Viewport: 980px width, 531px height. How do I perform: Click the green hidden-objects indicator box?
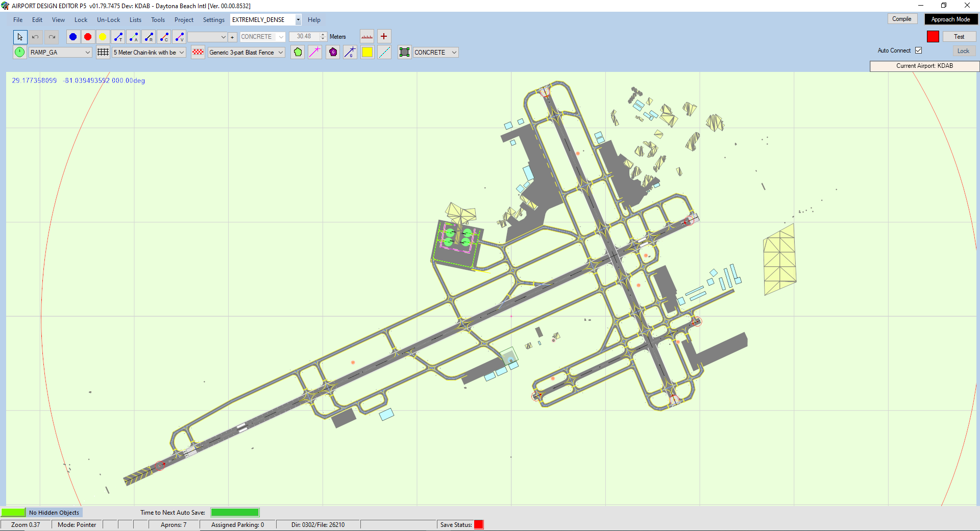click(x=13, y=512)
